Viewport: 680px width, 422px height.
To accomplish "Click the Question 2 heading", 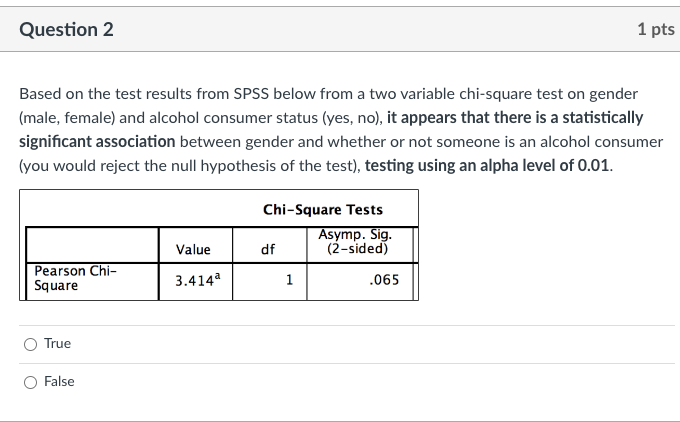I will pos(66,29).
